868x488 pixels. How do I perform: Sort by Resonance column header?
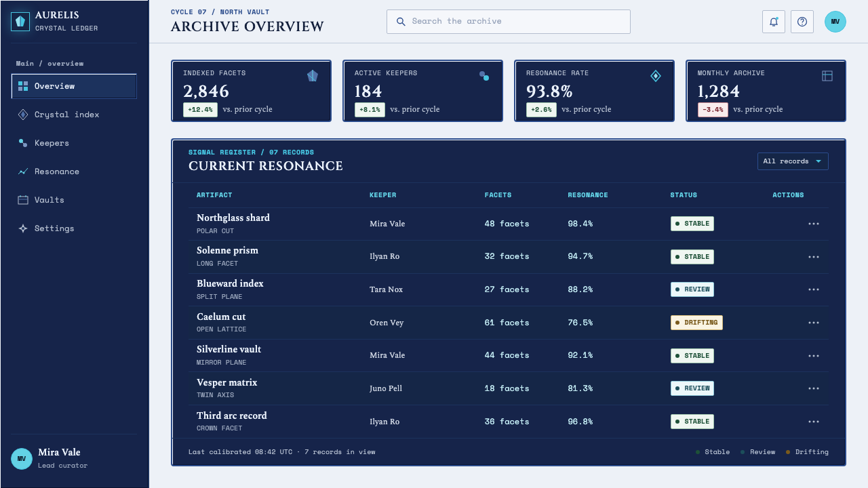click(x=588, y=195)
